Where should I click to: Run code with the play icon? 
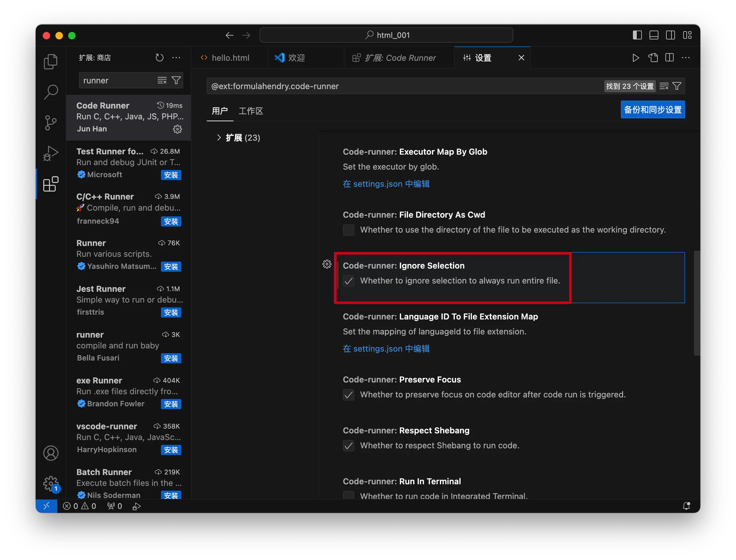pyautogui.click(x=636, y=58)
